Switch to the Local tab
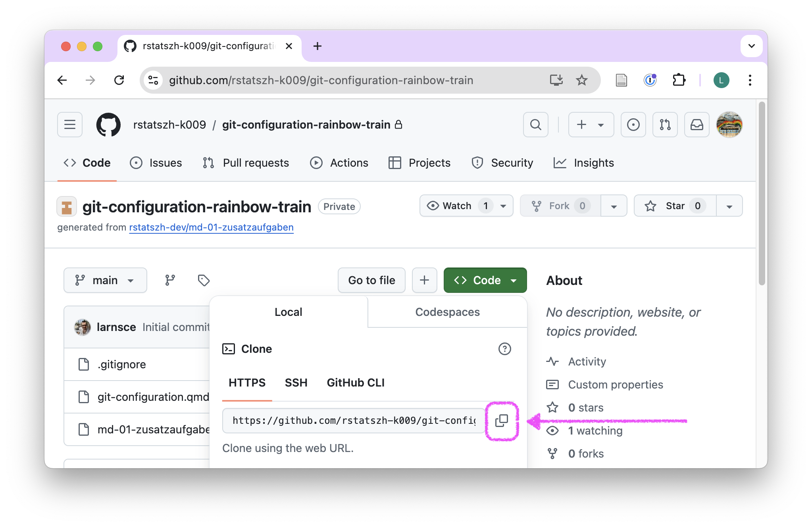 coord(289,312)
